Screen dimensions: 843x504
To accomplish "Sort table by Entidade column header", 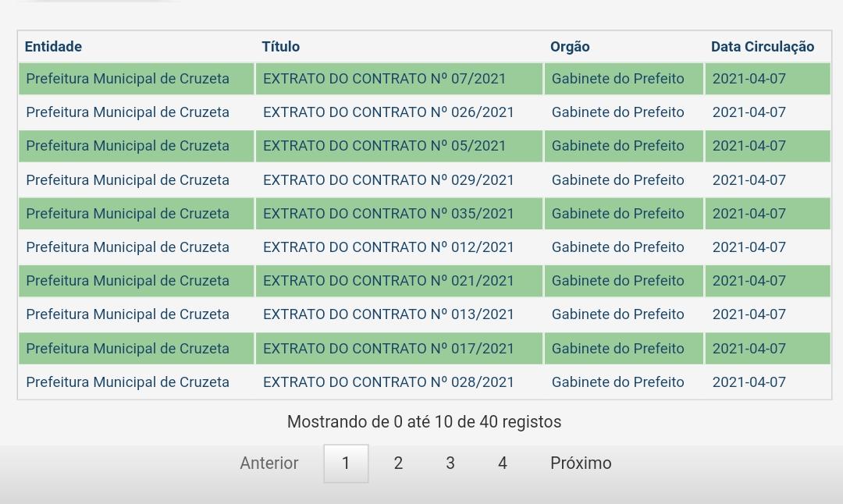I will pyautogui.click(x=53, y=47).
